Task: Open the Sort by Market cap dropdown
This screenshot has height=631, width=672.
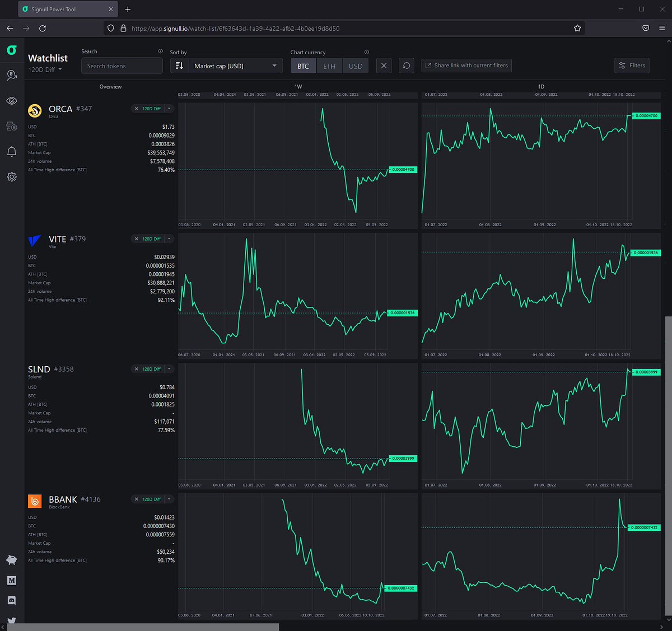Action: pyautogui.click(x=235, y=66)
